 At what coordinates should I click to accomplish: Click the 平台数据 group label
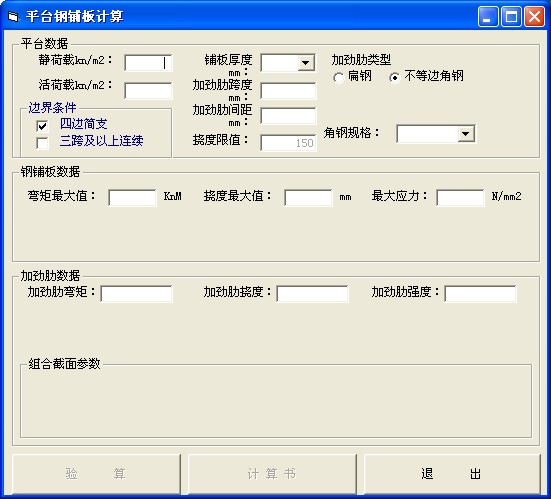coord(44,44)
